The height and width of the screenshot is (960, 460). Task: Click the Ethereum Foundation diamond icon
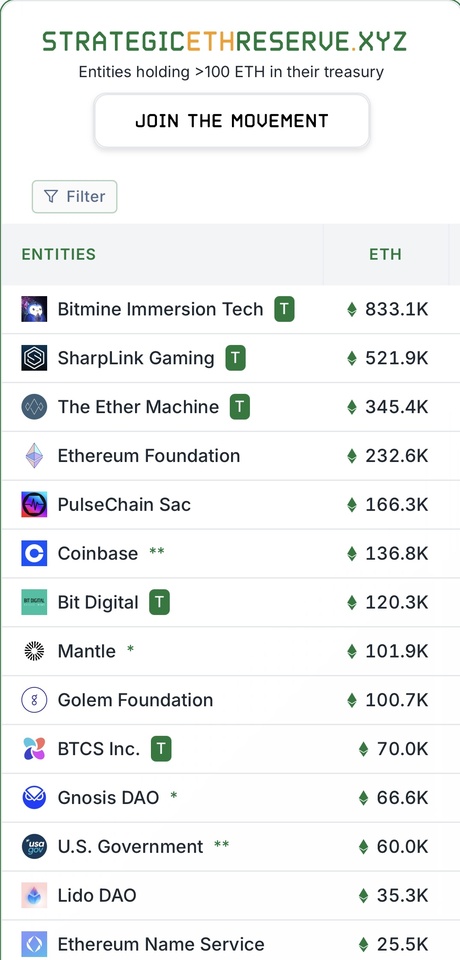click(x=34, y=456)
